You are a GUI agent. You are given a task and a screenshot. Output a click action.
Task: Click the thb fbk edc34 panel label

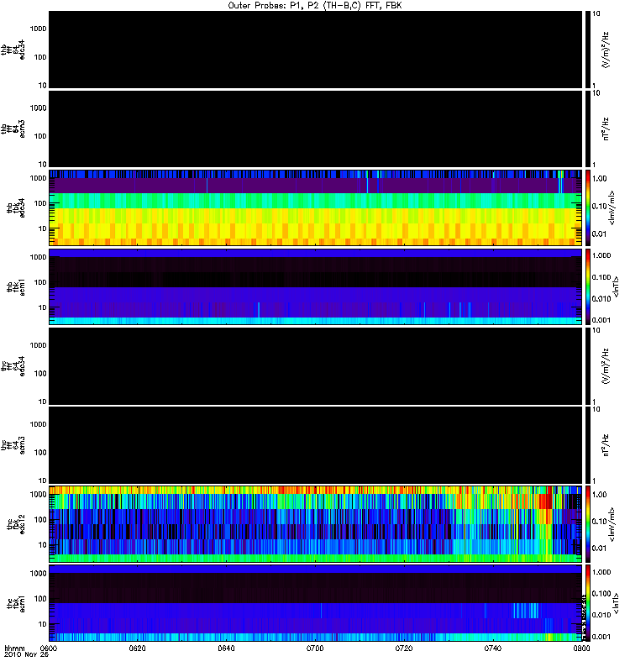(x=16, y=207)
